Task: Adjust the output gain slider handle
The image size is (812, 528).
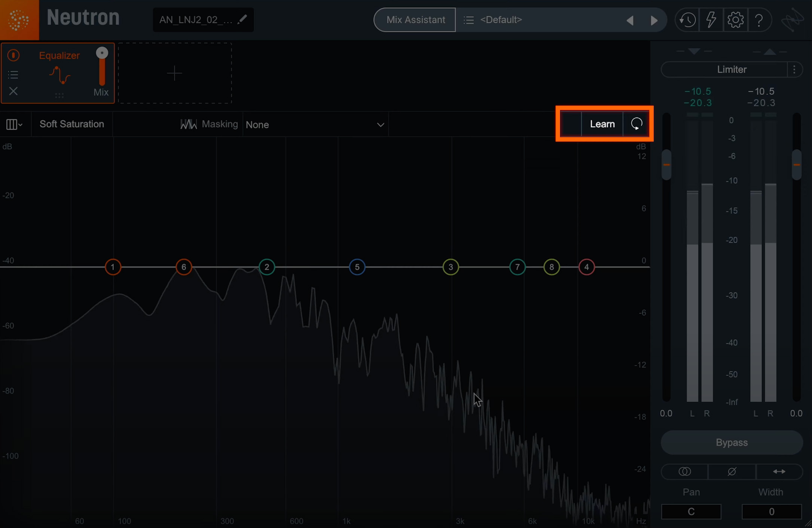Action: tap(797, 165)
